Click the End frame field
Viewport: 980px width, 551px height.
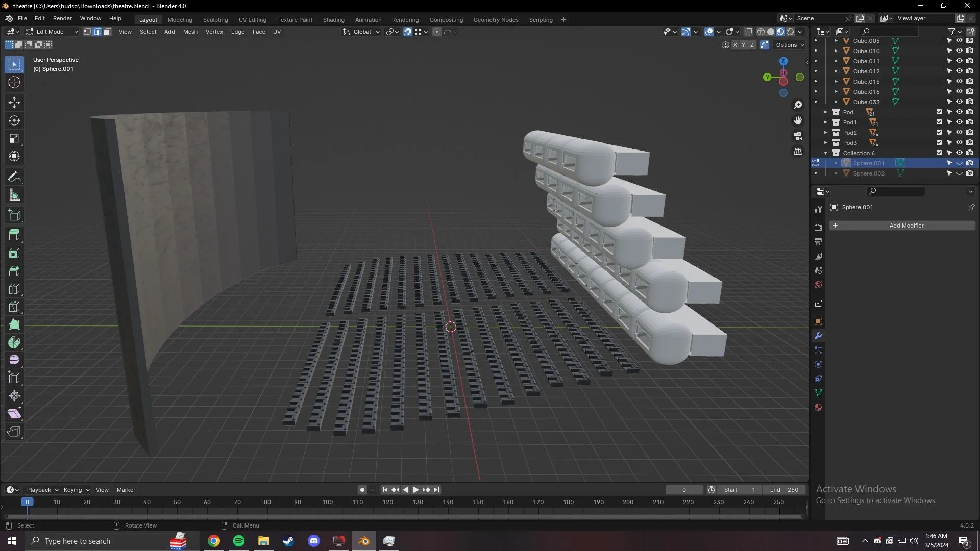click(784, 490)
